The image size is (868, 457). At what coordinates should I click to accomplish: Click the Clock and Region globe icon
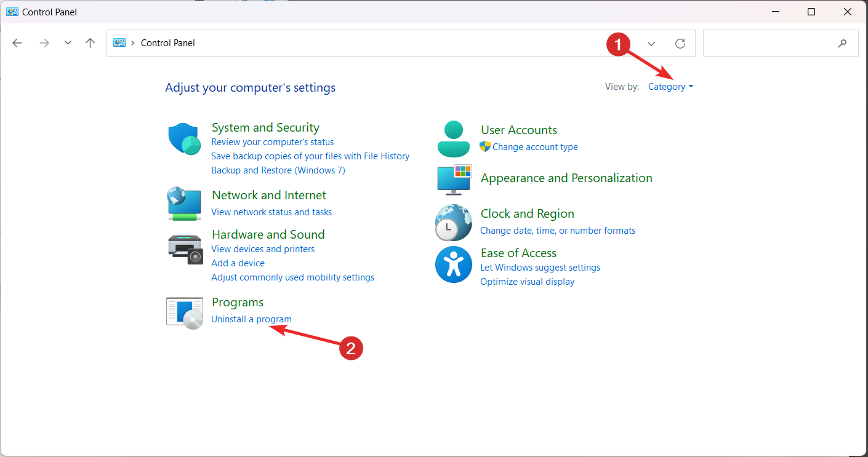(453, 222)
